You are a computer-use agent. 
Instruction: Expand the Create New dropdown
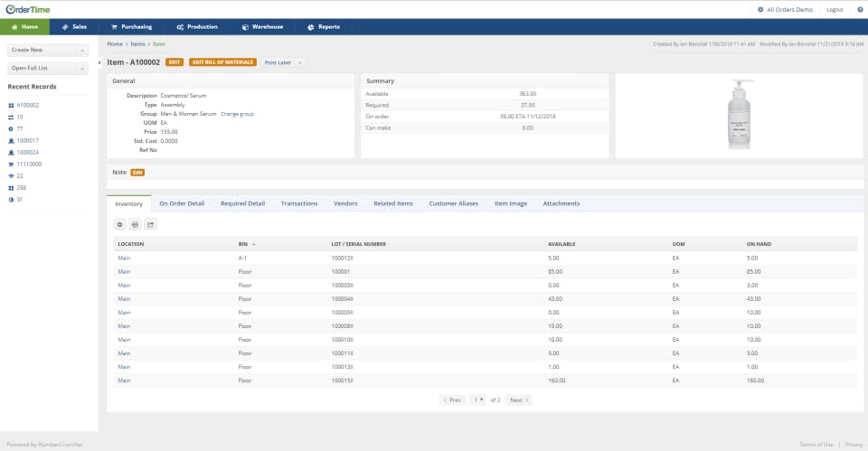(48, 51)
